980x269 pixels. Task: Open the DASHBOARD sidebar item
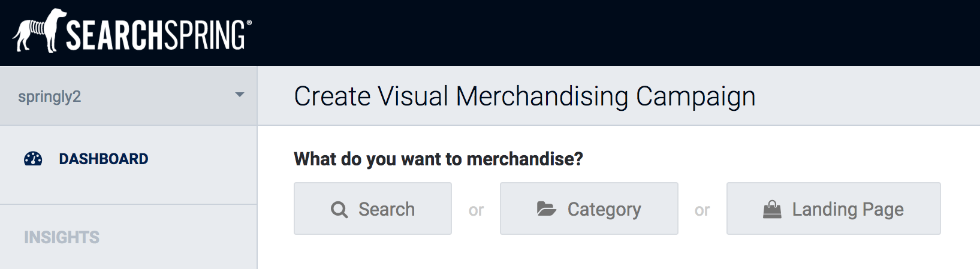pos(104,159)
